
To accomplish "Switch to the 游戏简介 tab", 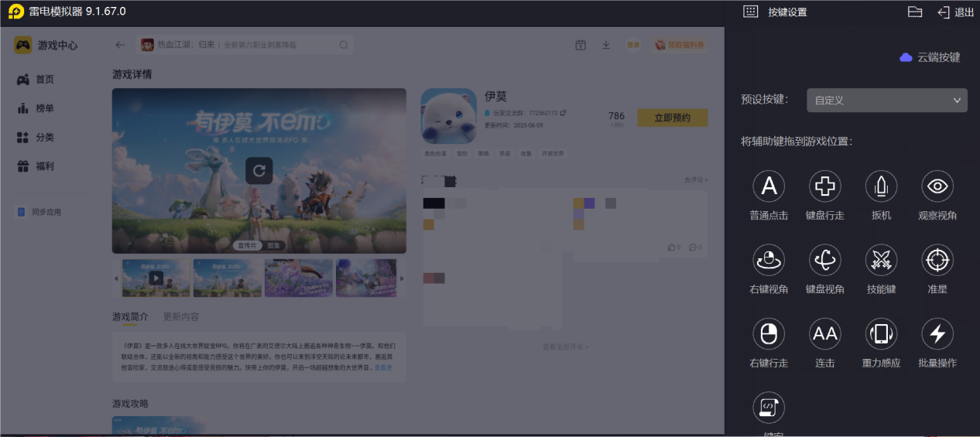I will (131, 317).
